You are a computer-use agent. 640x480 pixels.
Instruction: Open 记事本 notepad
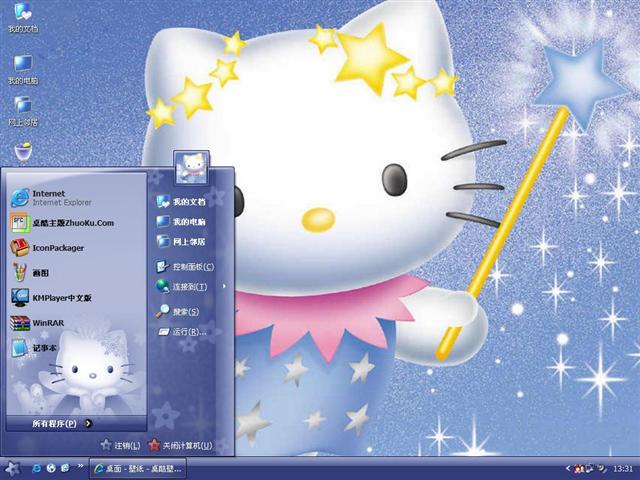[x=77, y=348]
